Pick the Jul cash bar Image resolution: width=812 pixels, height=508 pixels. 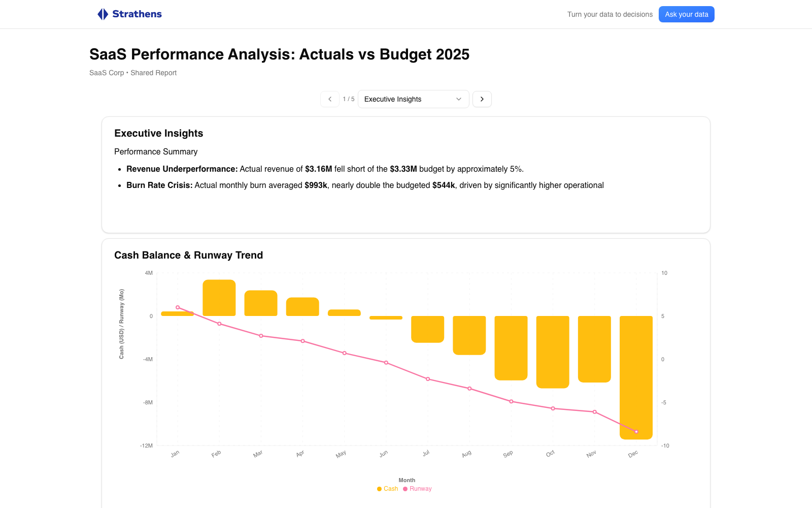coord(428,329)
